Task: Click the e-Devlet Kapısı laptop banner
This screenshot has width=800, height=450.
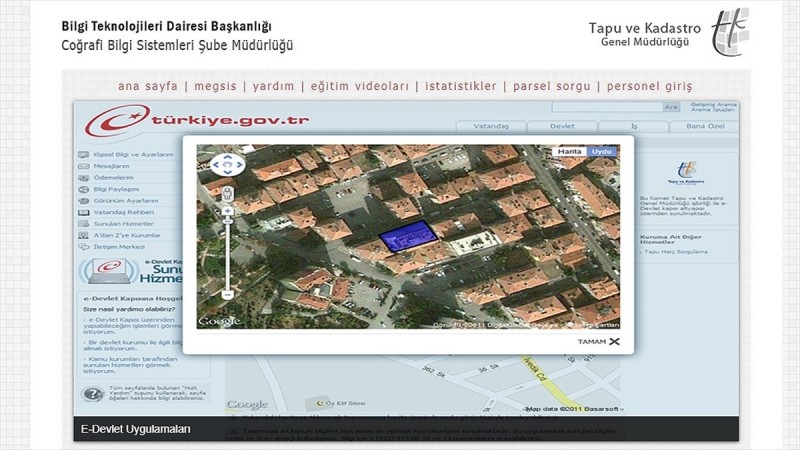Action: click(x=131, y=271)
